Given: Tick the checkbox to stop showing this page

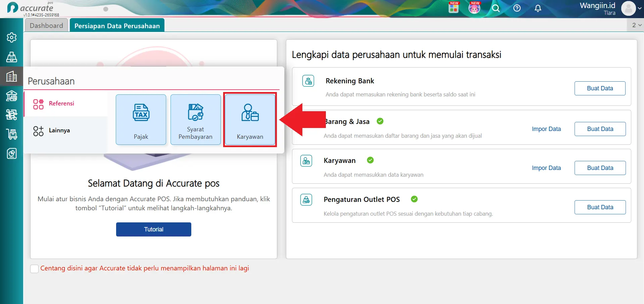Looking at the screenshot, I should coord(34,269).
